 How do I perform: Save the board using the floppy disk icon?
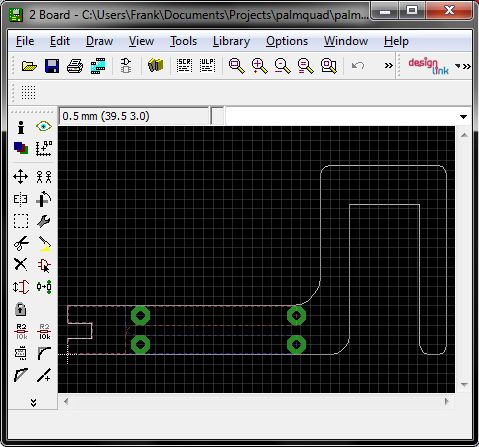coord(52,66)
